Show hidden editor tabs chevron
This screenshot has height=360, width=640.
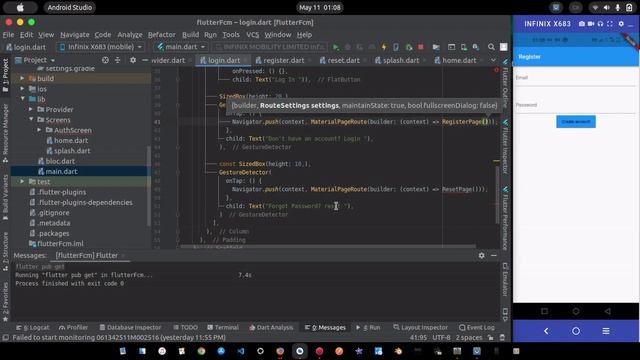pos(493,60)
